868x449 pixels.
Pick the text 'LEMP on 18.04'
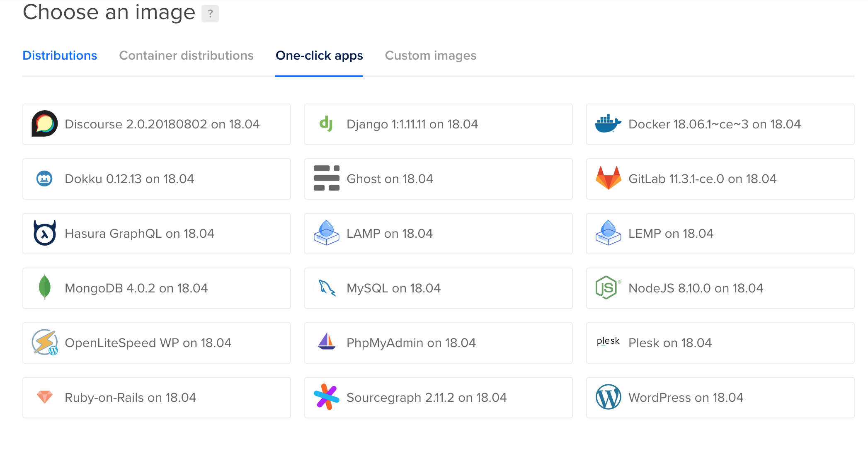[671, 234]
